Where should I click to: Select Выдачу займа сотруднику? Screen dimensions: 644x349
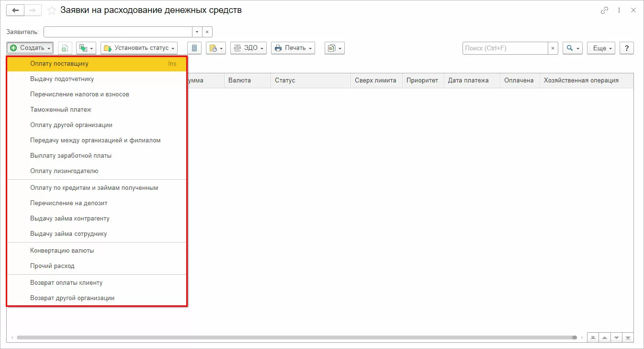(x=97, y=233)
